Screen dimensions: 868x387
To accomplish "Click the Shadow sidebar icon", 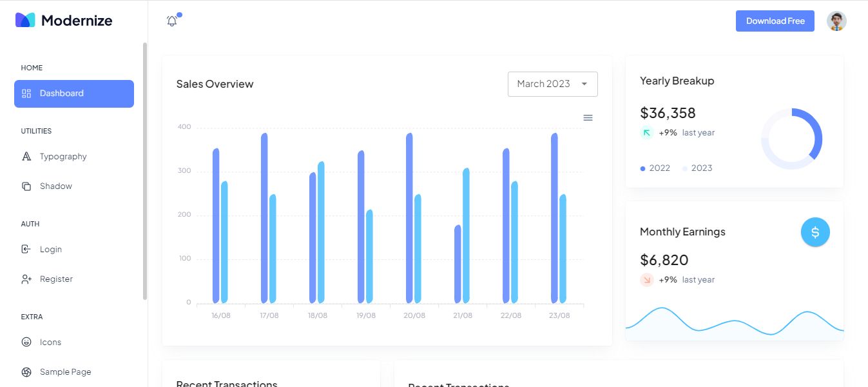I will pyautogui.click(x=26, y=186).
